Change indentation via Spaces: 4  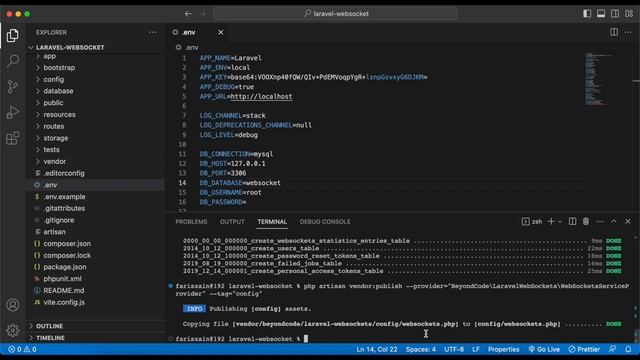(x=421, y=349)
